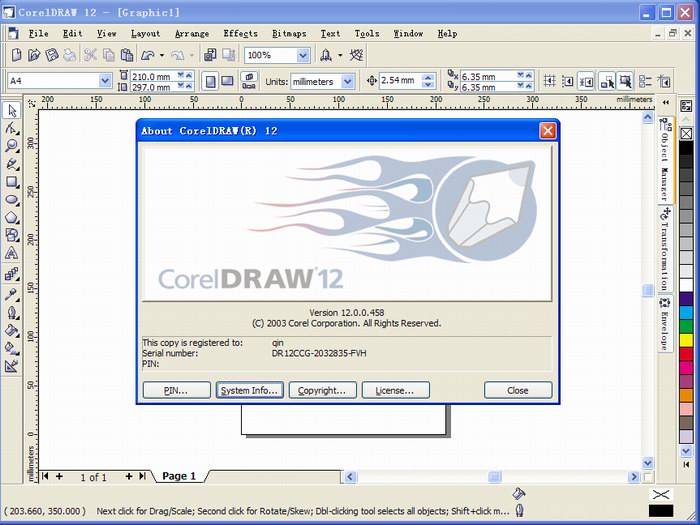Click the Paste clipboard icon
This screenshot has width=700, height=525.
point(127,55)
